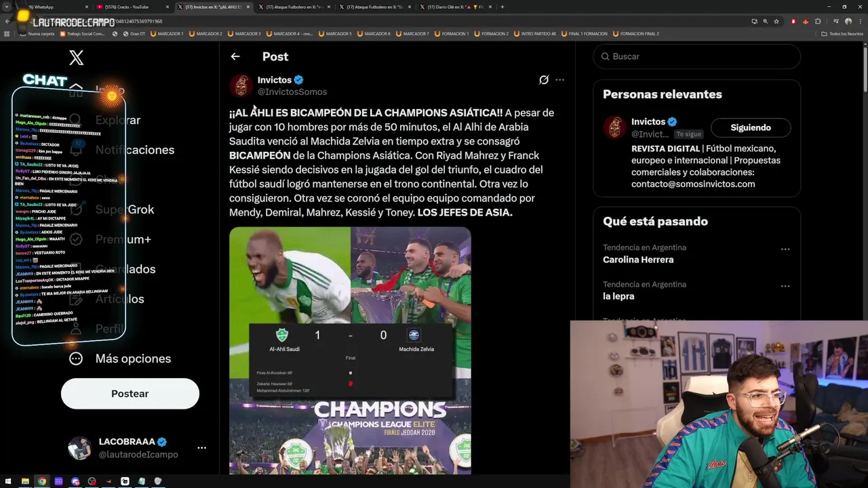Click the Postear button
Viewport: 868px width, 488px height.
[x=130, y=394]
